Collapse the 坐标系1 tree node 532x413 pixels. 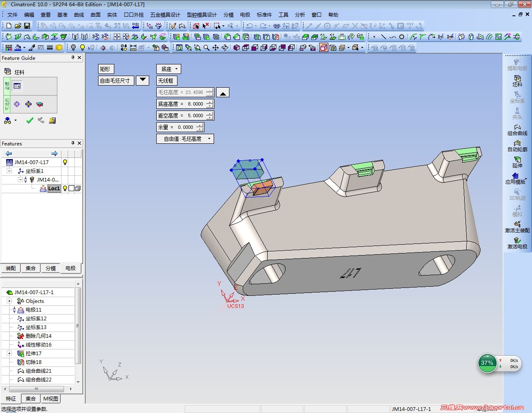click(9, 171)
